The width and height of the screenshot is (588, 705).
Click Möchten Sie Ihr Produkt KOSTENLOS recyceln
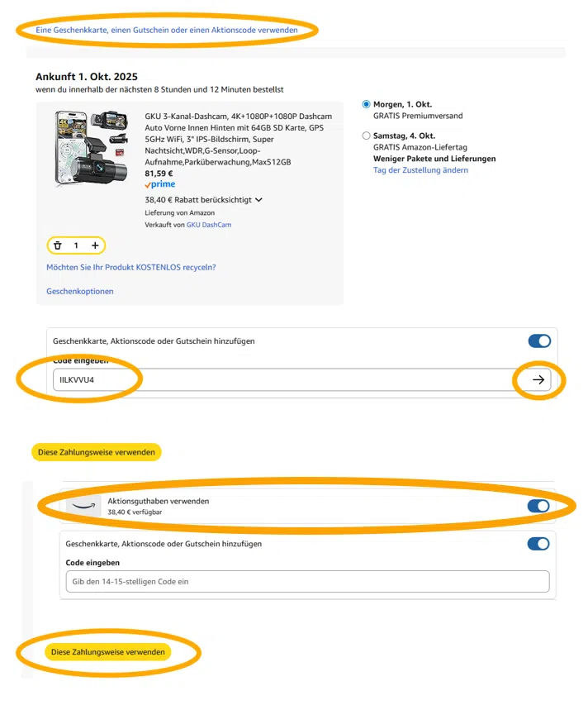click(x=131, y=268)
